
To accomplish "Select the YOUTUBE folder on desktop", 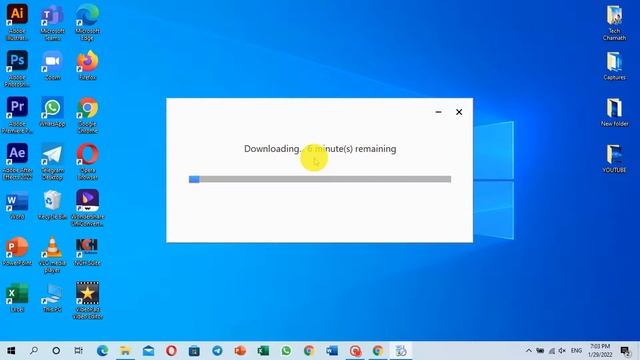I will (614, 158).
